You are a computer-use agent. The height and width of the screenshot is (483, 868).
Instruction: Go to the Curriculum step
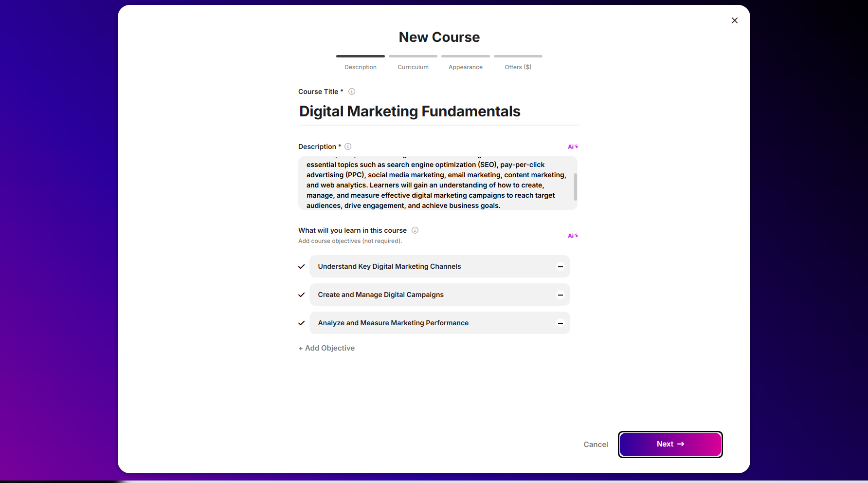click(x=413, y=63)
